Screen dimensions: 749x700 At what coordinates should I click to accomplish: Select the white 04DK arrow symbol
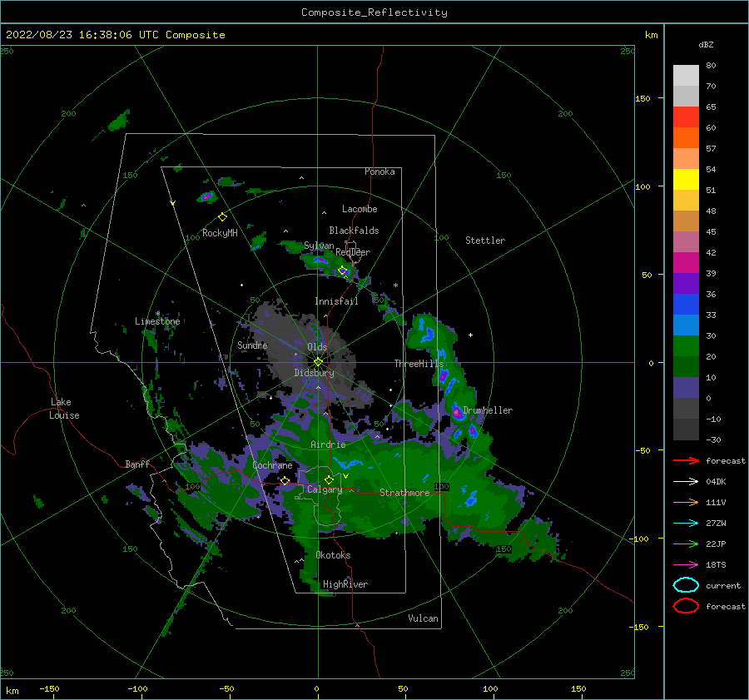pyautogui.click(x=686, y=482)
